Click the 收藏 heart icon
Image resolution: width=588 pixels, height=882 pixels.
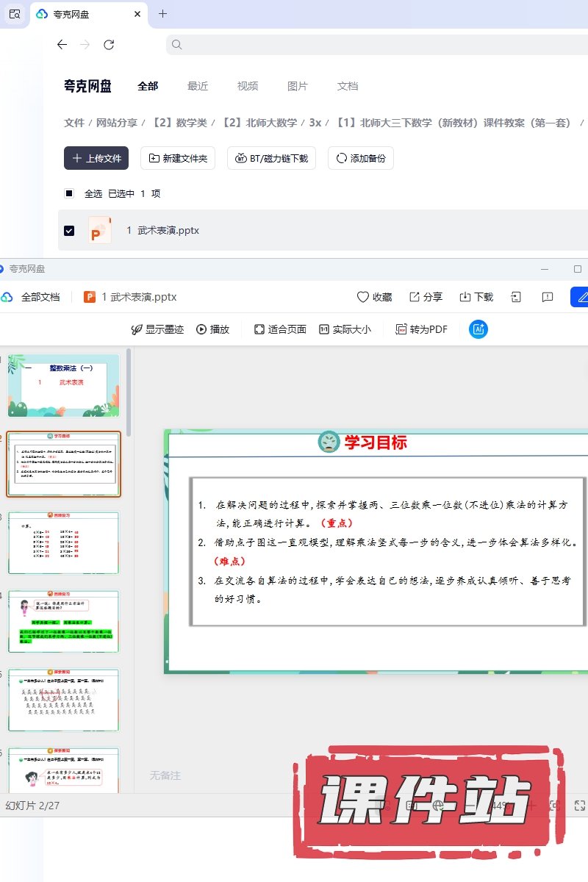tap(363, 297)
